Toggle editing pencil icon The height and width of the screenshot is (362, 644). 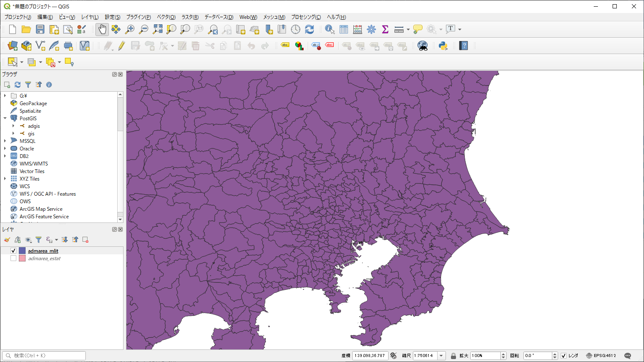[121, 46]
